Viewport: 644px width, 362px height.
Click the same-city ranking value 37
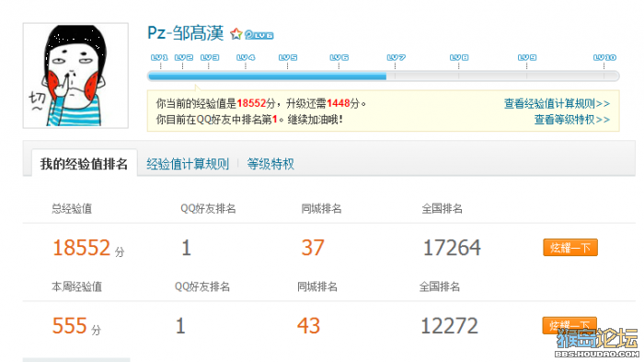pos(313,248)
